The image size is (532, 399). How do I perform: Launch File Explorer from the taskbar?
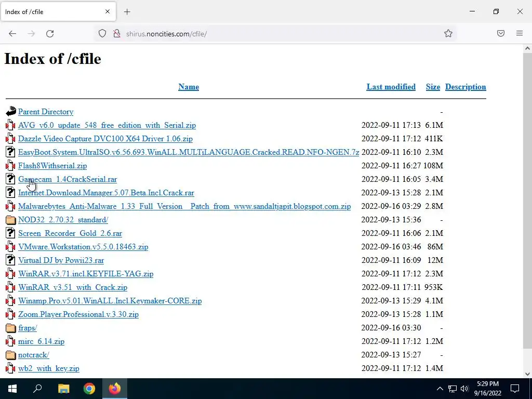click(x=63, y=389)
